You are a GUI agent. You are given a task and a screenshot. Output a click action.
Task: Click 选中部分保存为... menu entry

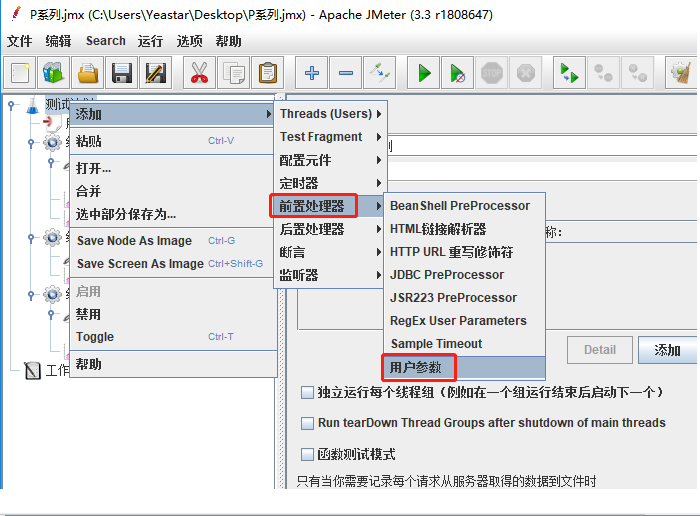173,214
